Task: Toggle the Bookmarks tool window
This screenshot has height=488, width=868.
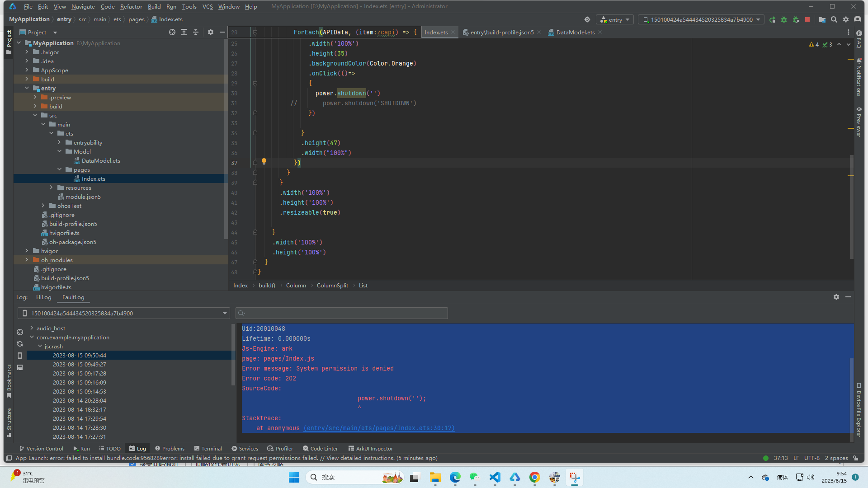Action: (9, 381)
